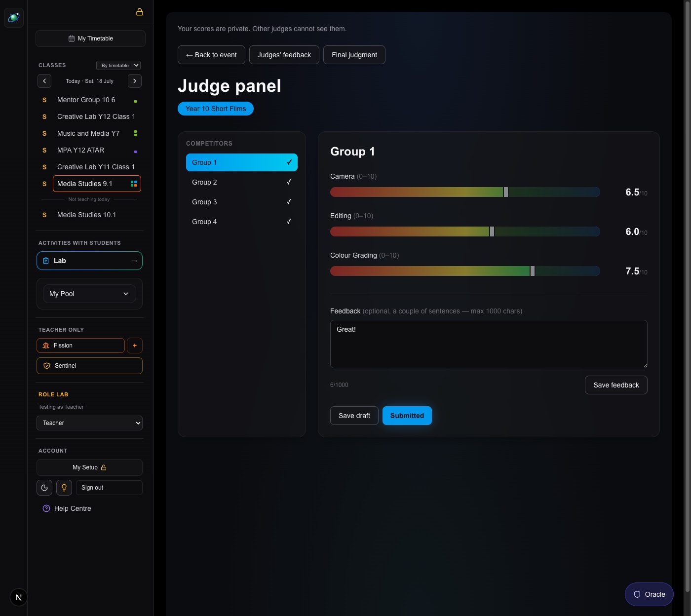Click the S icon beside Media Studies 10.1
The height and width of the screenshot is (616, 691).
[x=44, y=215]
